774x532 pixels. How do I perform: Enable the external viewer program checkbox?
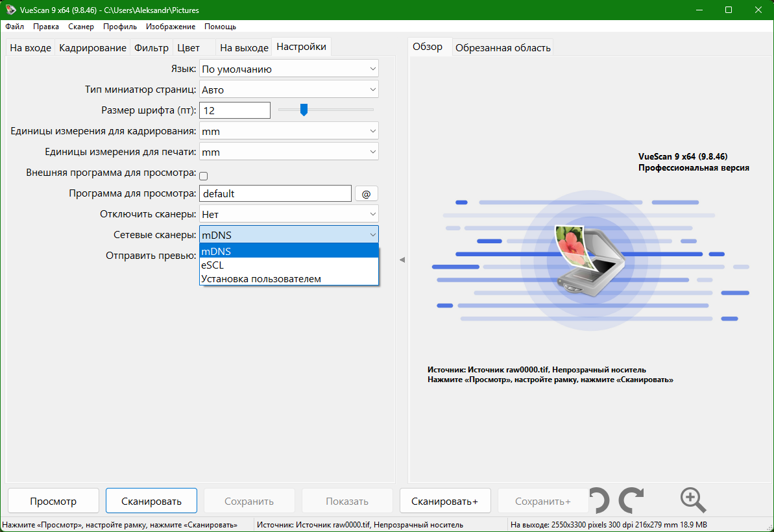203,176
